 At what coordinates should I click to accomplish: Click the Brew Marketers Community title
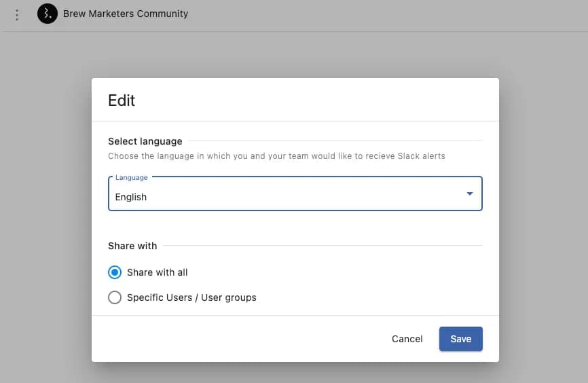126,14
